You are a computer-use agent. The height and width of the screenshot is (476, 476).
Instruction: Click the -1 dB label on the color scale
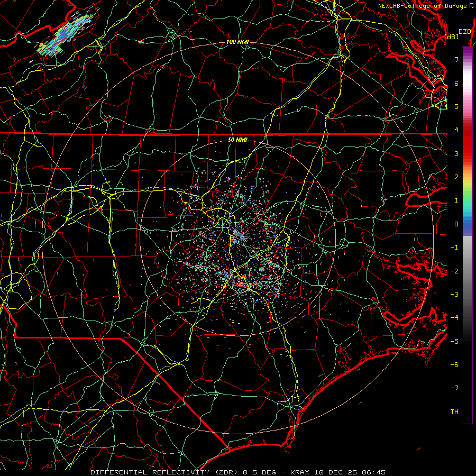[454, 248]
